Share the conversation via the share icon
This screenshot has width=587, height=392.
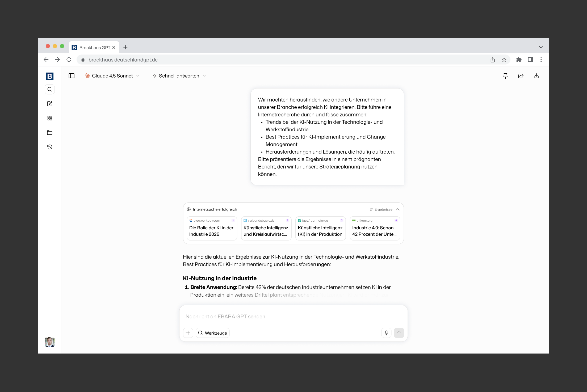pyautogui.click(x=521, y=76)
